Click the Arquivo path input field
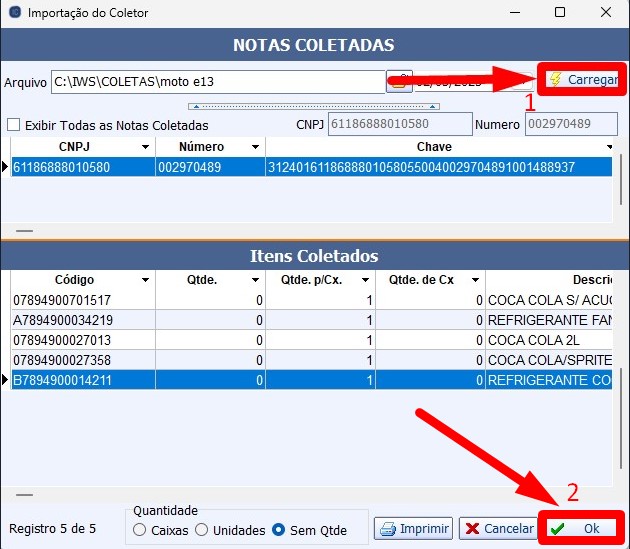This screenshot has height=549, width=630. point(218,81)
